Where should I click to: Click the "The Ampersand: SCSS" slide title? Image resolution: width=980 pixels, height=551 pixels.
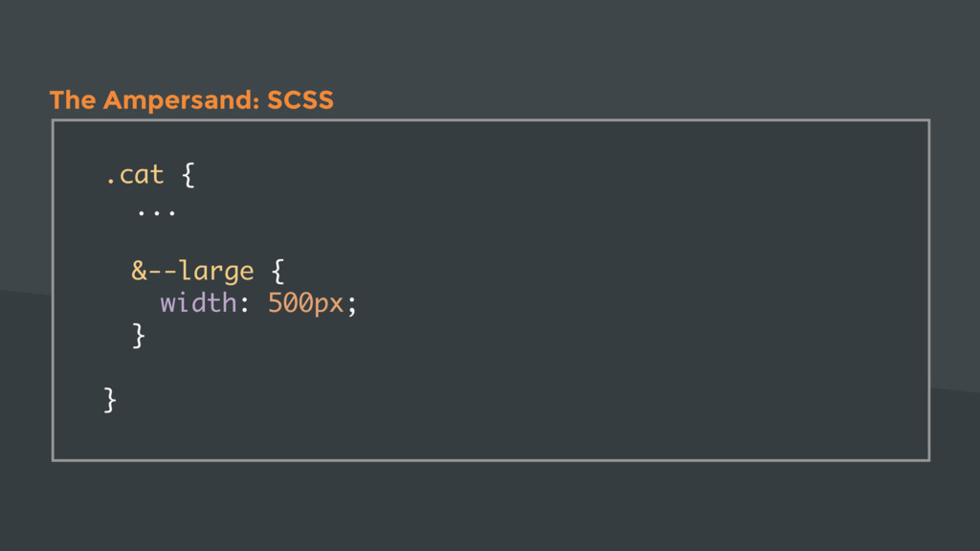click(191, 99)
